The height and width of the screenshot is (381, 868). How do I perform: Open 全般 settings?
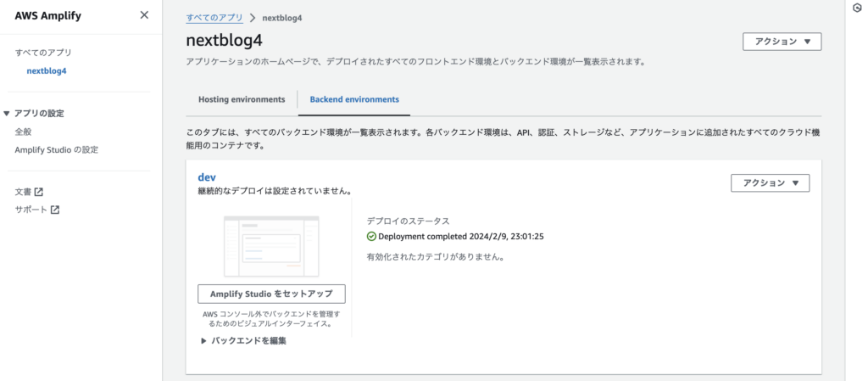[x=23, y=132]
